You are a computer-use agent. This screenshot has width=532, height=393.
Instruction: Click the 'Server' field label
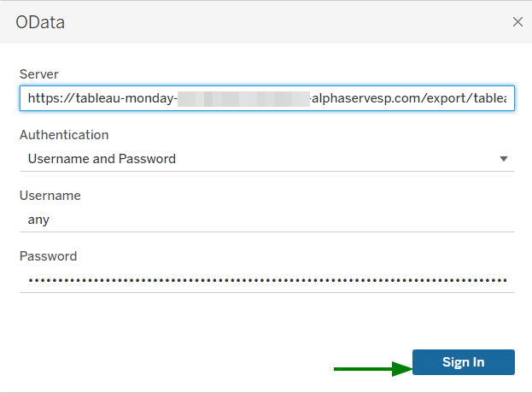coord(38,75)
